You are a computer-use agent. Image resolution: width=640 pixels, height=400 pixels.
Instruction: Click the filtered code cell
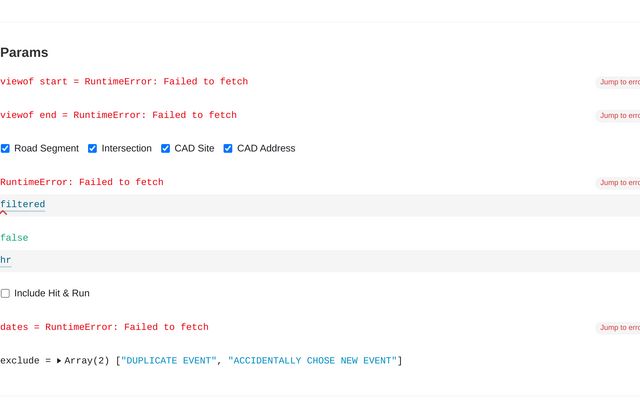tap(23, 204)
